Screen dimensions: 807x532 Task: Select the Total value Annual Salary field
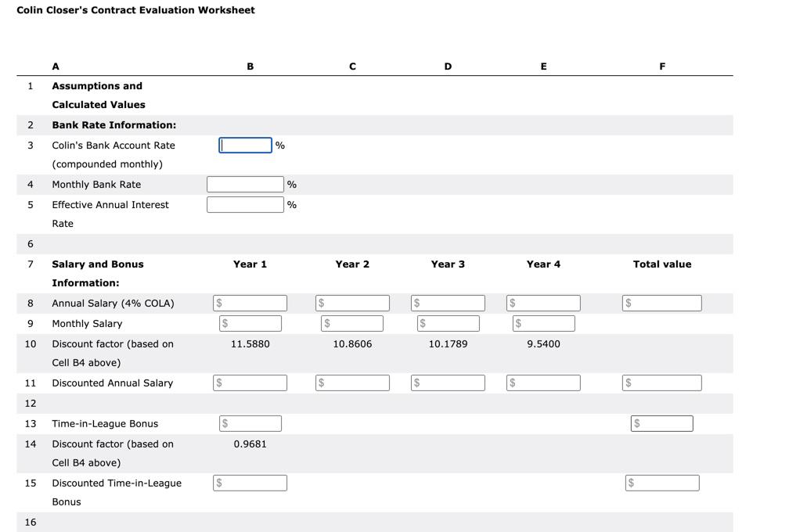click(661, 303)
